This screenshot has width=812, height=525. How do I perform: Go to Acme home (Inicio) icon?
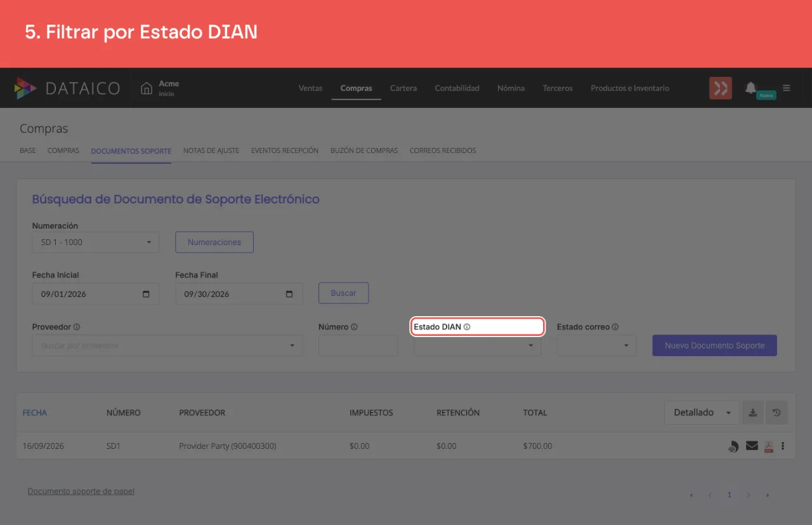point(147,88)
